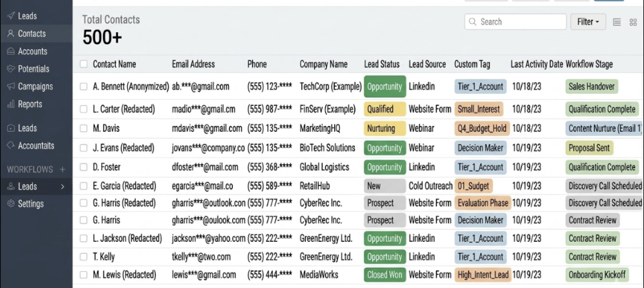Click the High_Intent_Lead tag
Image resolution: width=644 pixels, height=288 pixels.
pos(483,275)
